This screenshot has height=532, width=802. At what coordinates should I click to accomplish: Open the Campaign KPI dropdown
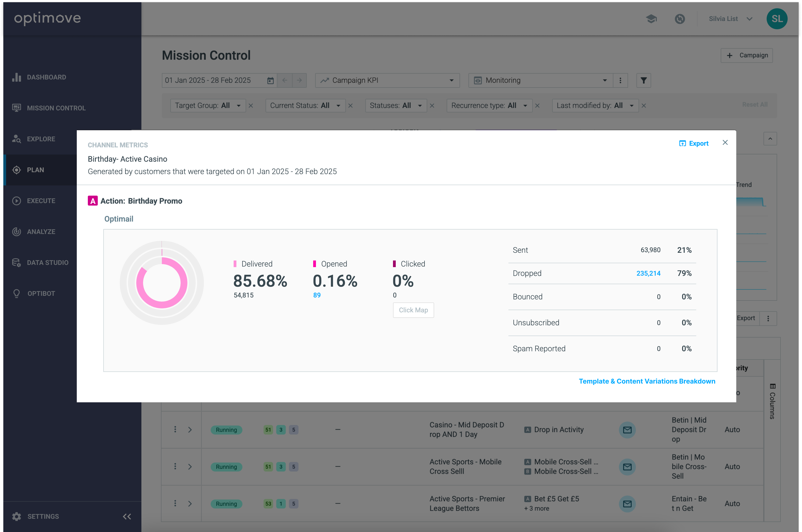(387, 80)
